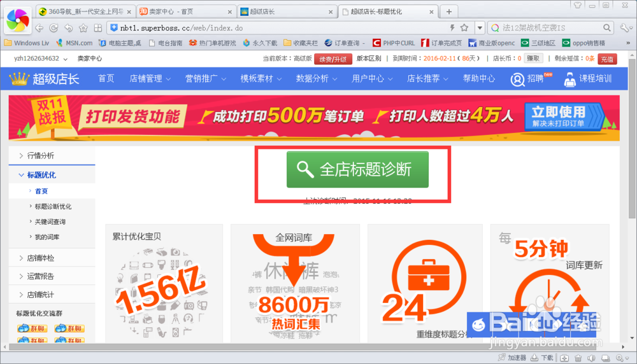
Task: Open 帮助中心 in navigation
Action: (479, 79)
